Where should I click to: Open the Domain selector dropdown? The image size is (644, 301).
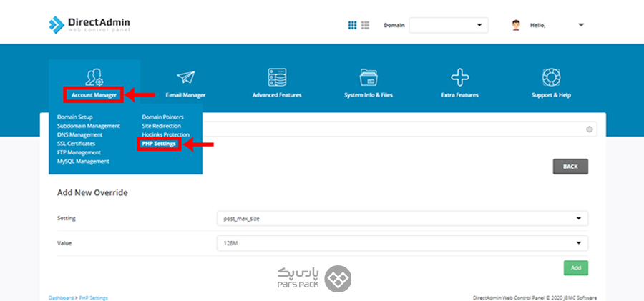pyautogui.click(x=448, y=26)
